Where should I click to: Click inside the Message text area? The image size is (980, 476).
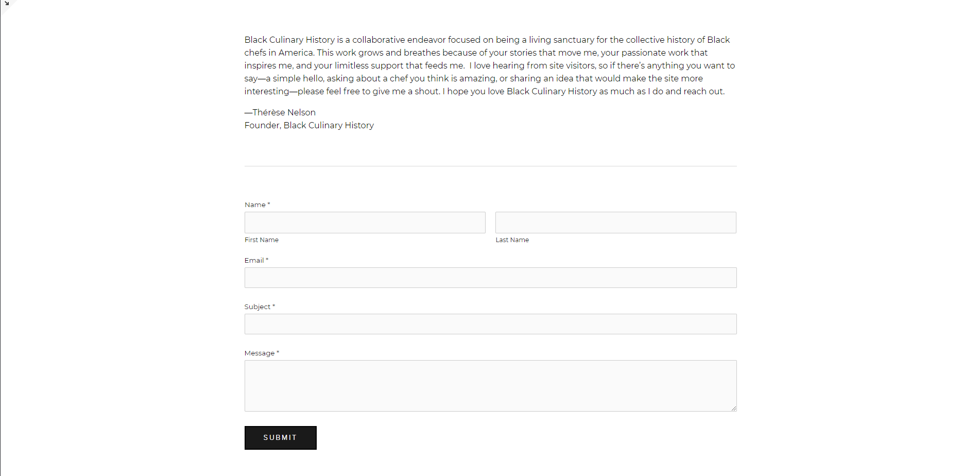490,386
